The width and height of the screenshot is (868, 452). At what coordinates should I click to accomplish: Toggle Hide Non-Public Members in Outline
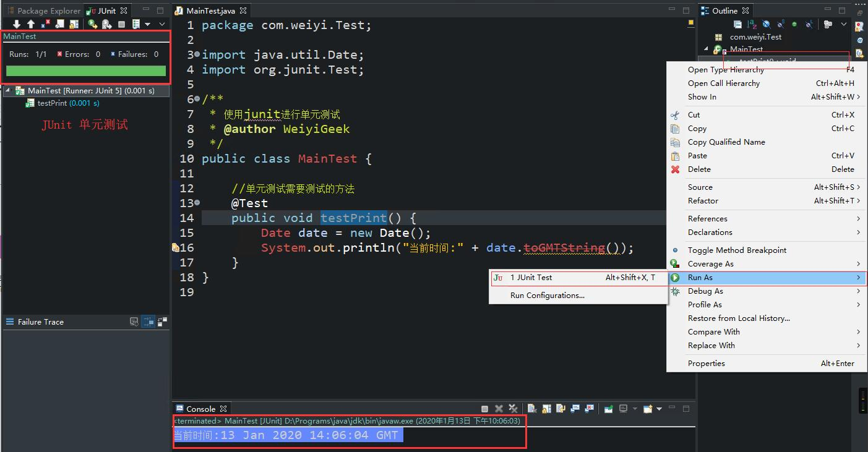[794, 24]
